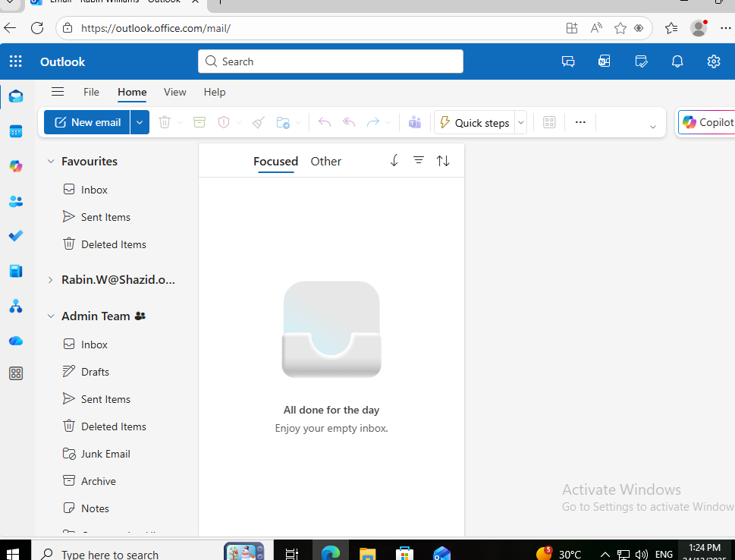Open the Forward options dropdown arrow
Viewport: 735px width, 560px height.
(x=388, y=123)
